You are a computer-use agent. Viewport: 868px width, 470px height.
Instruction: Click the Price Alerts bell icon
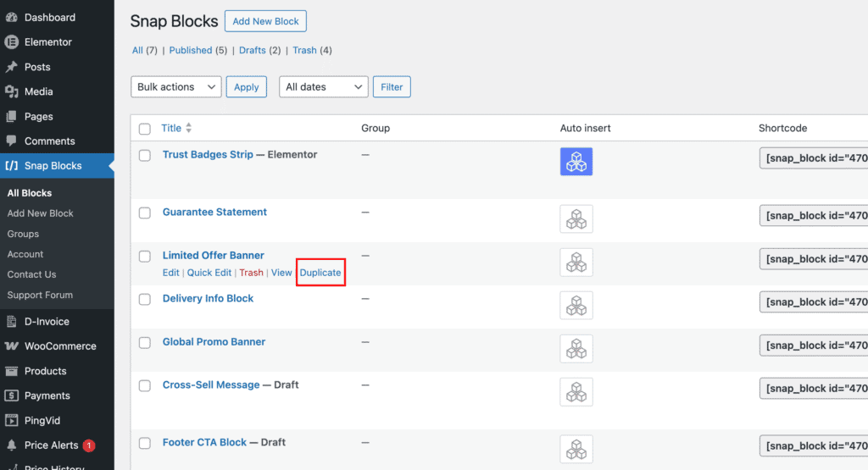pos(12,445)
